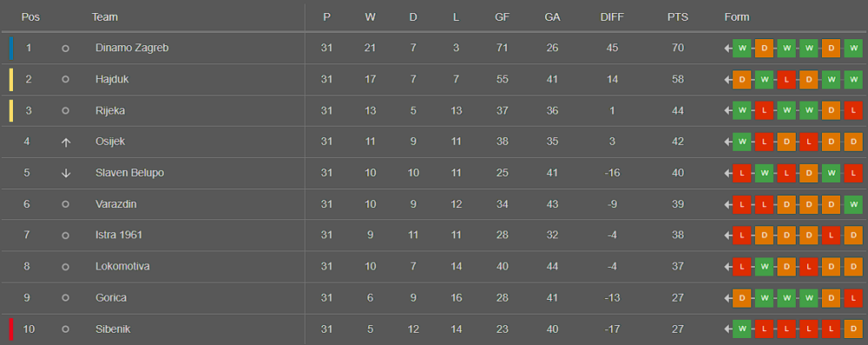Click Sibenik's first green W form badge

[x=742, y=329]
